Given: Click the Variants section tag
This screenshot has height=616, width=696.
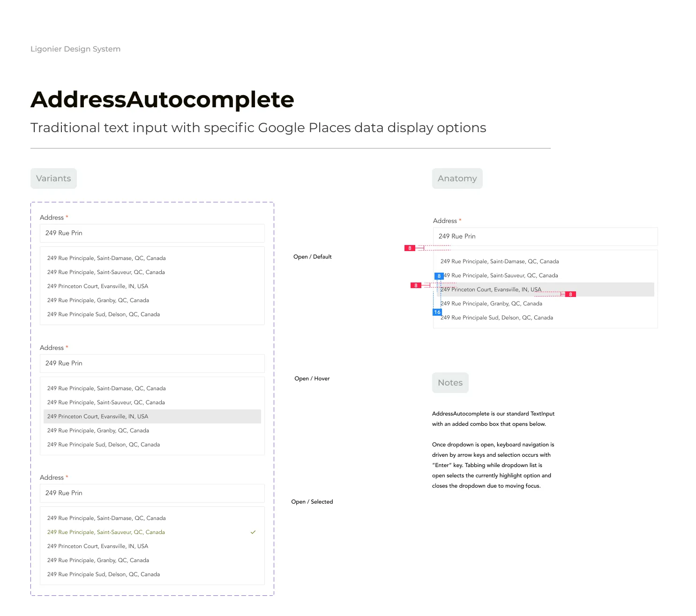Looking at the screenshot, I should pyautogui.click(x=53, y=178).
